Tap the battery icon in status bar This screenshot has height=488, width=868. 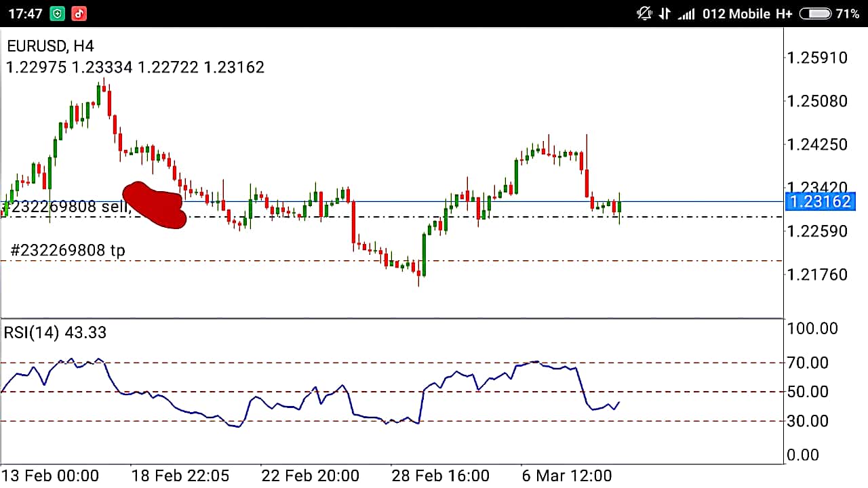(x=815, y=14)
